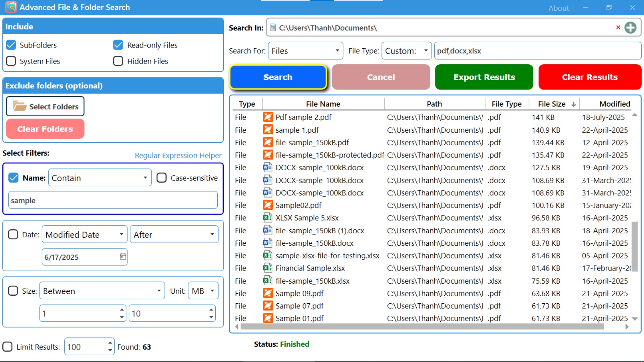Click the vertical results scrollbar thumb
Viewport: 644px width, 362px height.
(x=634, y=246)
